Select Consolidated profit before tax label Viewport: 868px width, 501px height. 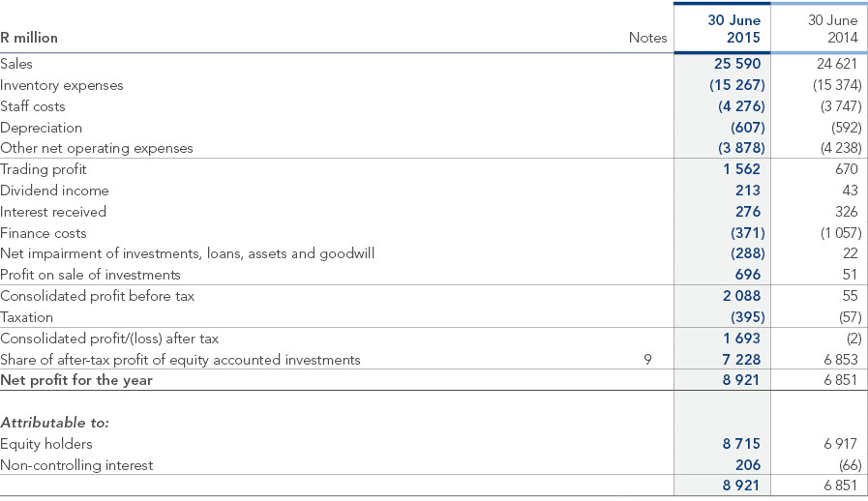98,296
